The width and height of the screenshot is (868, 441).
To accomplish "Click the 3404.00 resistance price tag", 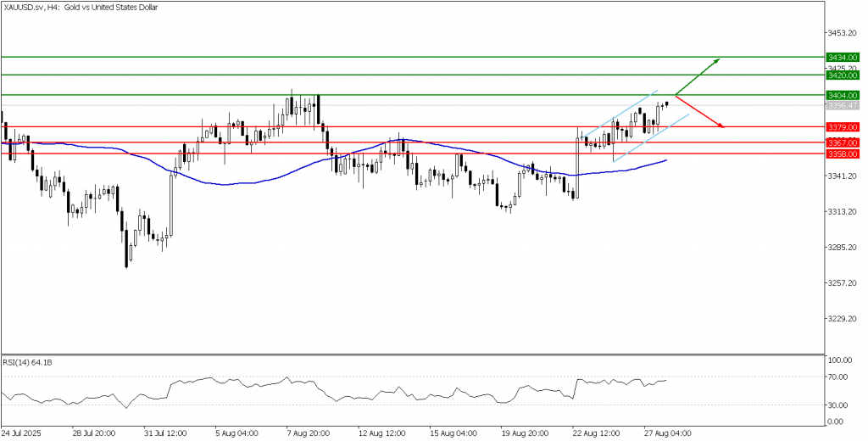I will click(x=843, y=95).
